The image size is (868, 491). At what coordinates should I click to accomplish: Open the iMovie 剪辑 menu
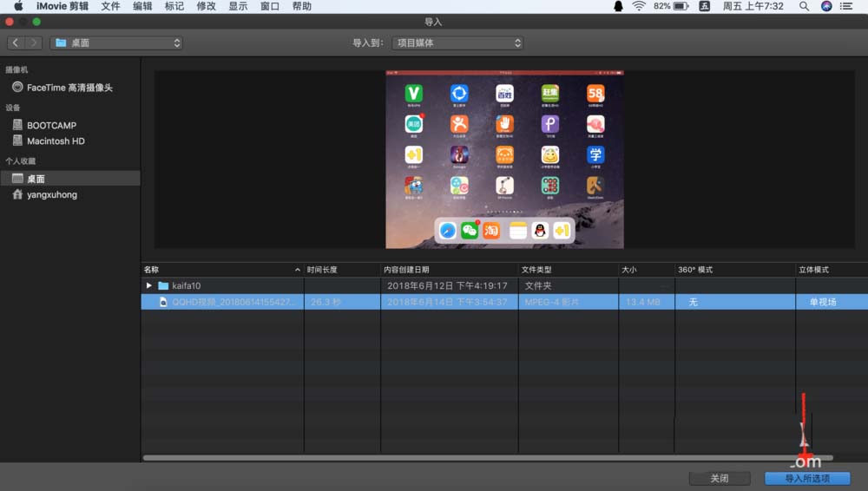click(x=62, y=6)
